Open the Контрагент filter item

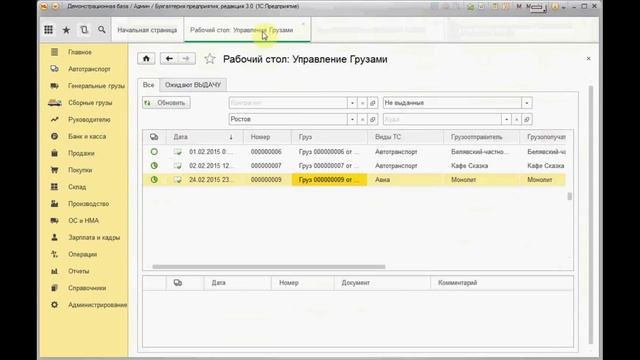coord(373,103)
